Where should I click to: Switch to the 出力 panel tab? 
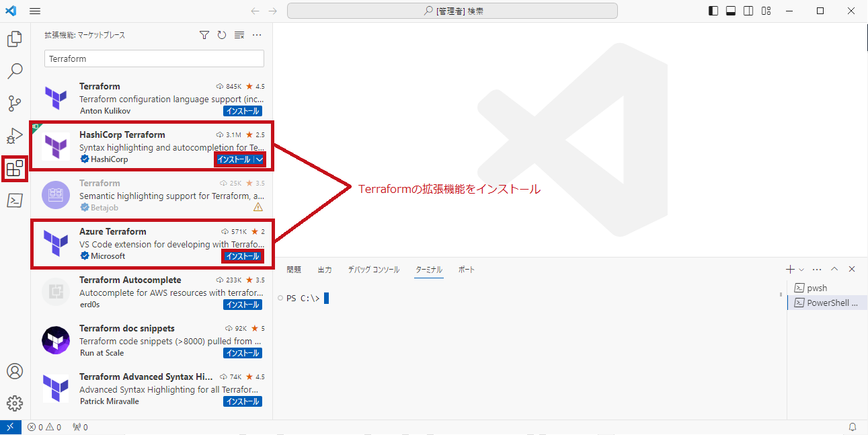325,270
